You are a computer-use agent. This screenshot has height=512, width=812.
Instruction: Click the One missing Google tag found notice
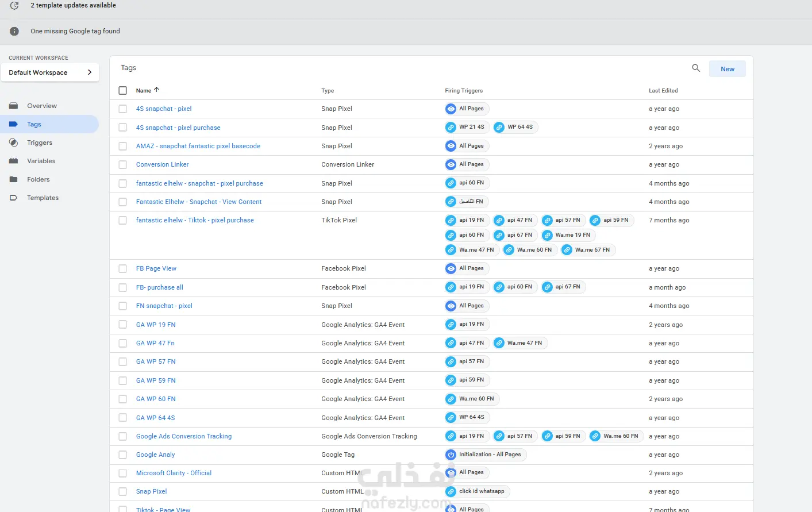75,31
